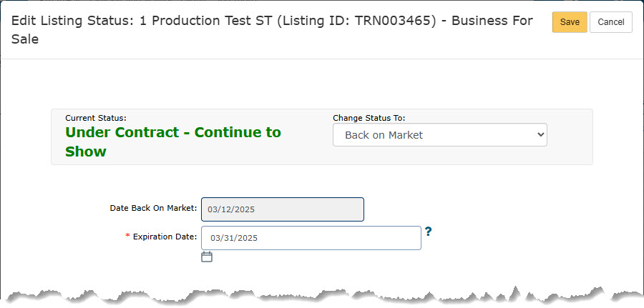
Task: Click the arrow on Back on Market select
Action: [x=540, y=135]
